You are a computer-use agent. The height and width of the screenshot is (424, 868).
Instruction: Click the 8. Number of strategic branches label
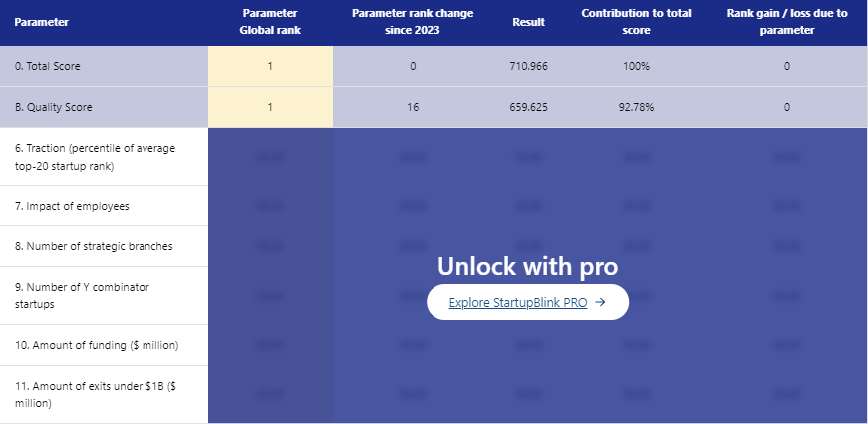pos(94,246)
